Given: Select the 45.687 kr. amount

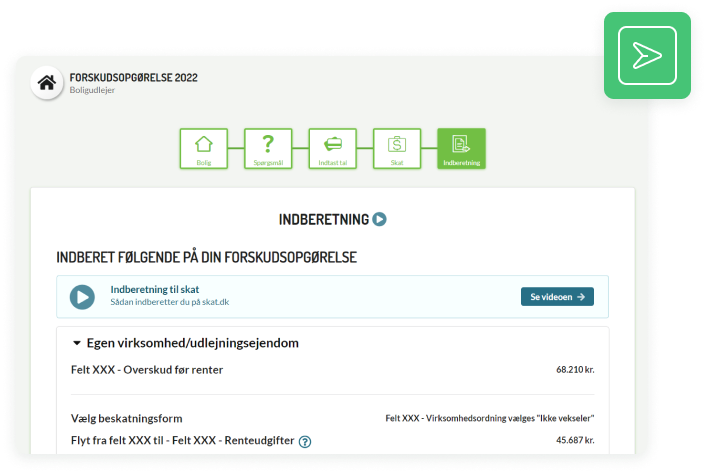Looking at the screenshot, I should click(x=575, y=440).
